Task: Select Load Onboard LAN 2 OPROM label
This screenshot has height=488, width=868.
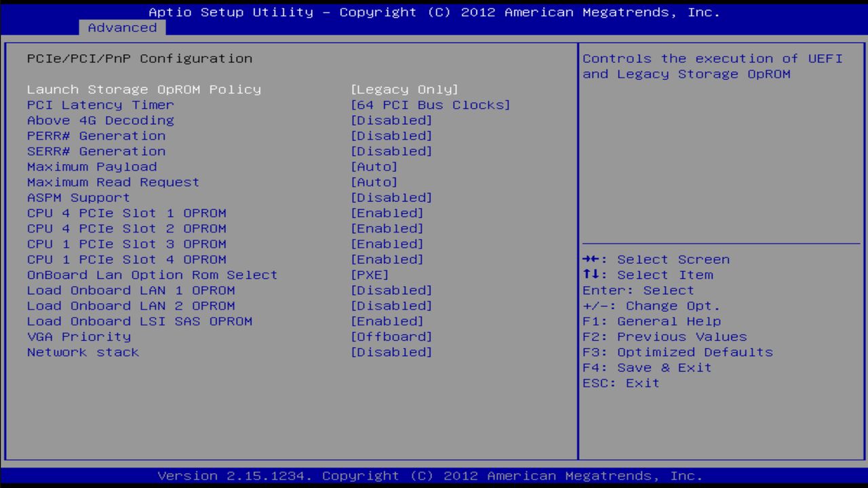Action: [131, 306]
